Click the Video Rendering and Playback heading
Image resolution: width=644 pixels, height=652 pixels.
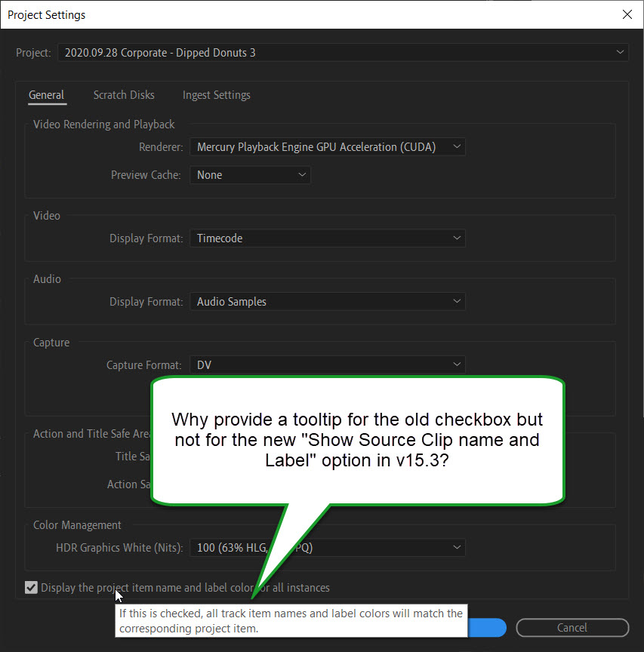(x=104, y=125)
